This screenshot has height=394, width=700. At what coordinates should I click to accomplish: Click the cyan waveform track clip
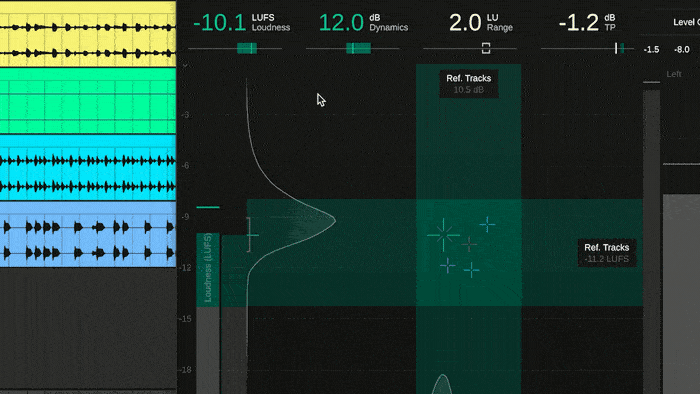[88, 168]
